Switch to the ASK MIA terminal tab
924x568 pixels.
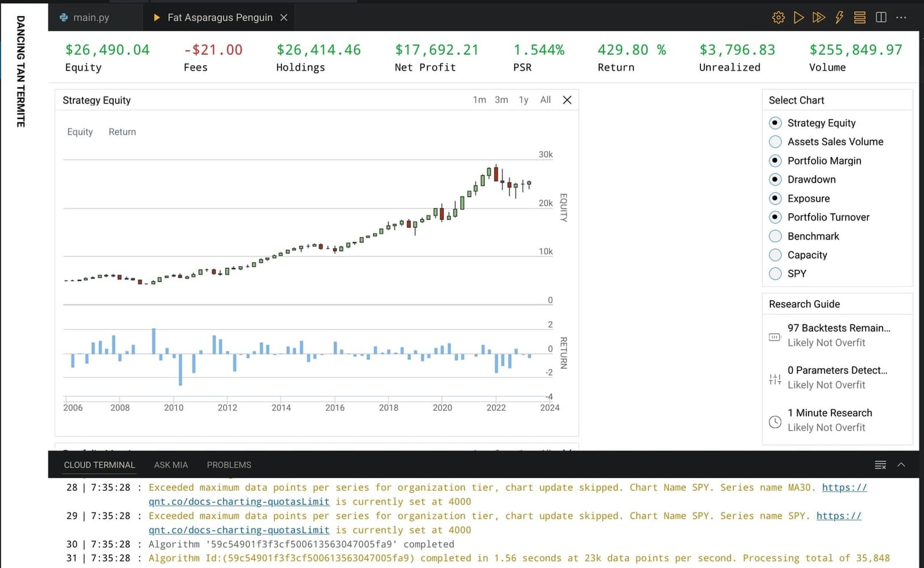(x=170, y=465)
